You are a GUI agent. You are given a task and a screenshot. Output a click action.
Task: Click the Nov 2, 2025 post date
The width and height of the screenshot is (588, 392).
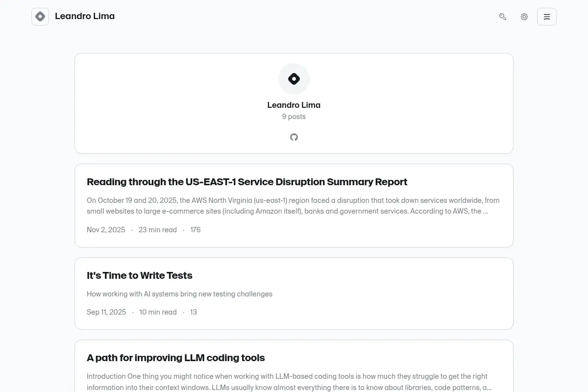point(106,230)
